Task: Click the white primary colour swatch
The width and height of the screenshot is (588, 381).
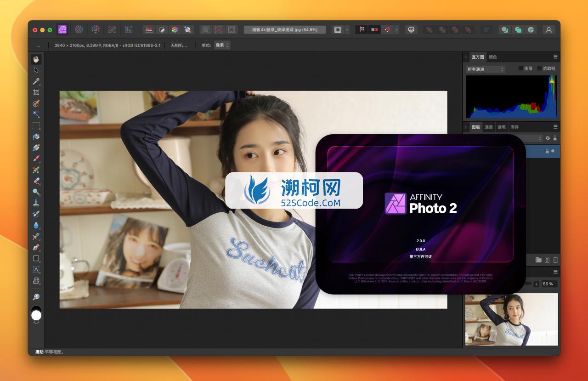Action: pos(36,315)
